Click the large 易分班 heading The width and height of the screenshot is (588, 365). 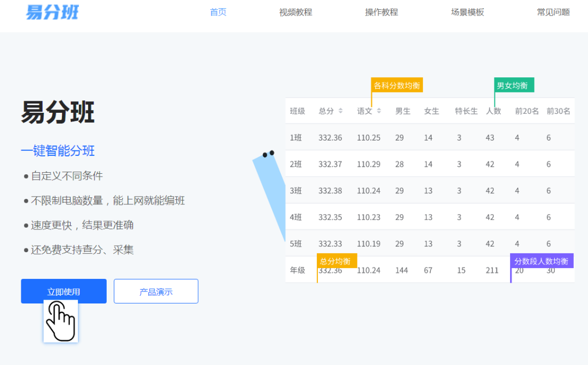click(58, 112)
